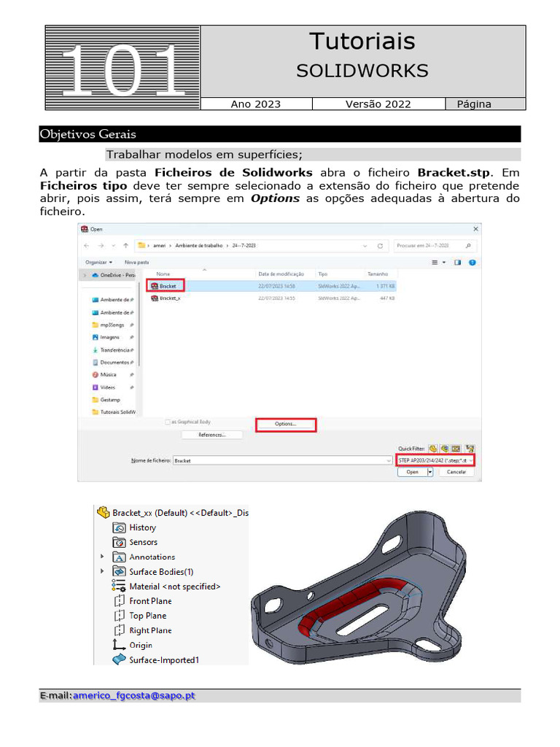
Task: Open the Organizar menu
Action: [x=98, y=262]
